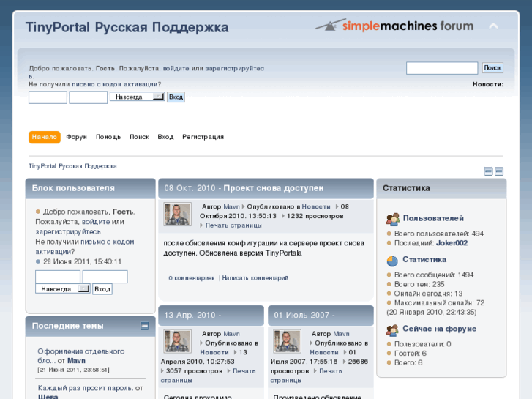This screenshot has height=399, width=532.
Task: Click the TinyPortal Русская Поддержка breadcrumb link
Action: point(72,166)
